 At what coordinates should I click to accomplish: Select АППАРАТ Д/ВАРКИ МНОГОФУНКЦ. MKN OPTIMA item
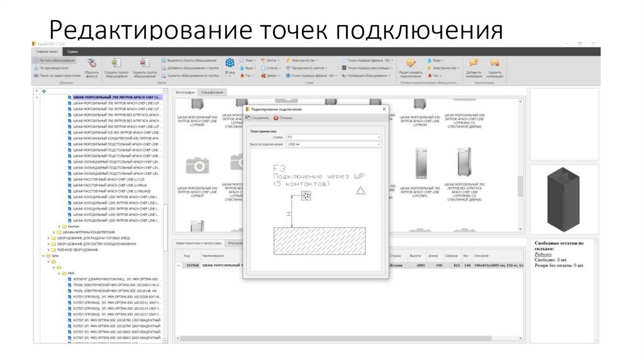coord(116,279)
